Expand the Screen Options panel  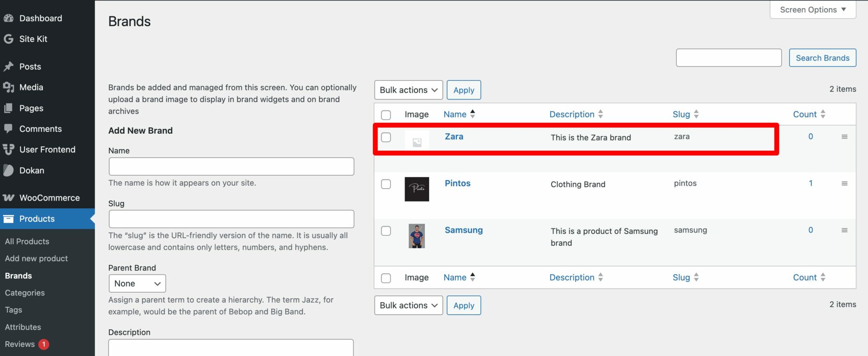813,9
